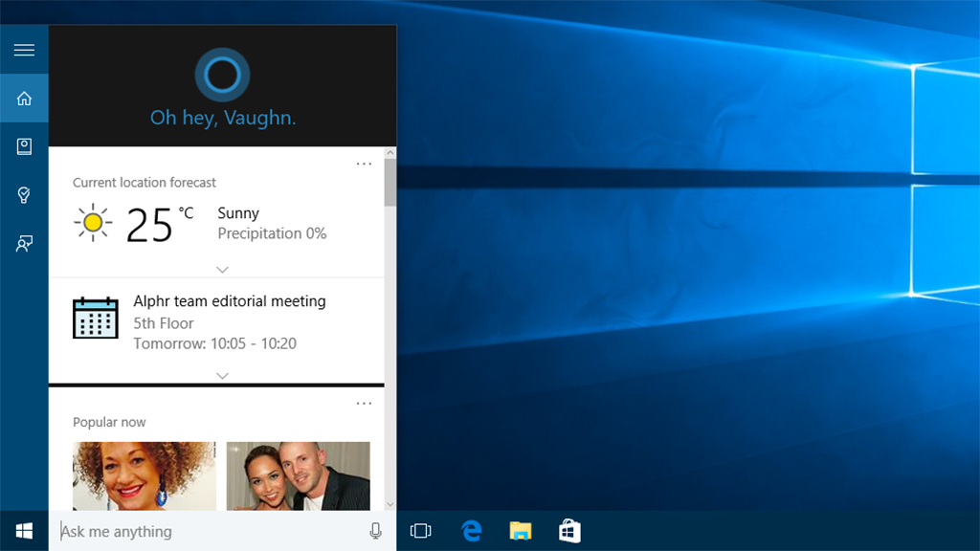Click the Alphr team editorial meeting title
The width and height of the screenshot is (980, 551).
pos(230,301)
